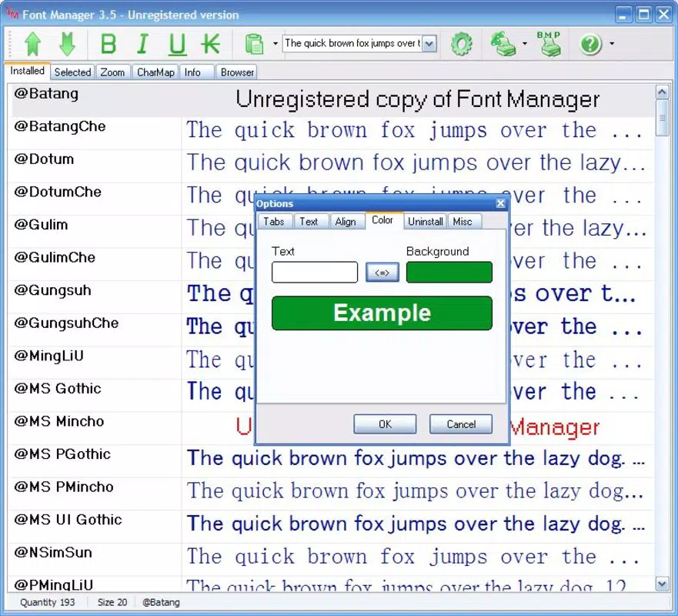This screenshot has width=678, height=616.
Task: Open the help dropdown arrow
Action: tap(611, 44)
